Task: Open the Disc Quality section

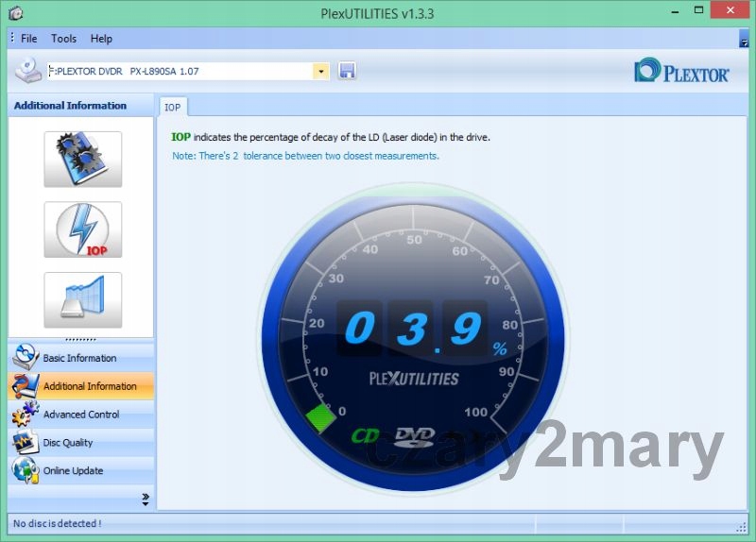Action: pyautogui.click(x=67, y=443)
